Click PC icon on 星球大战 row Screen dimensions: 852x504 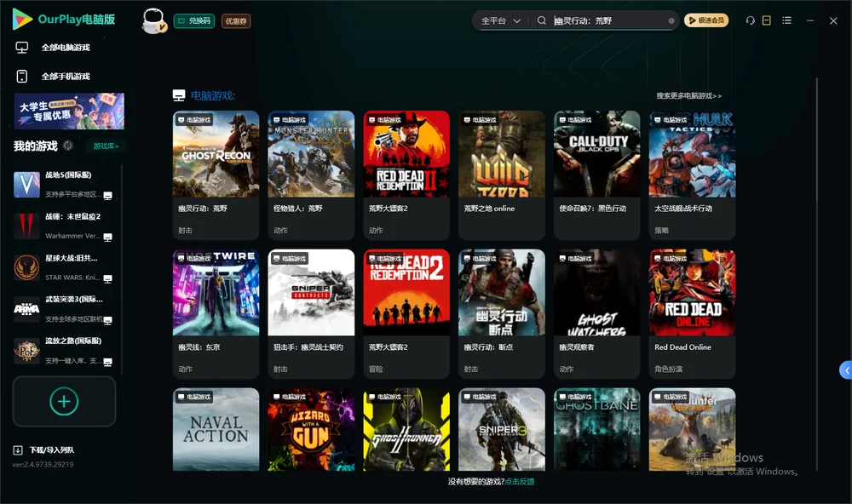(107, 278)
